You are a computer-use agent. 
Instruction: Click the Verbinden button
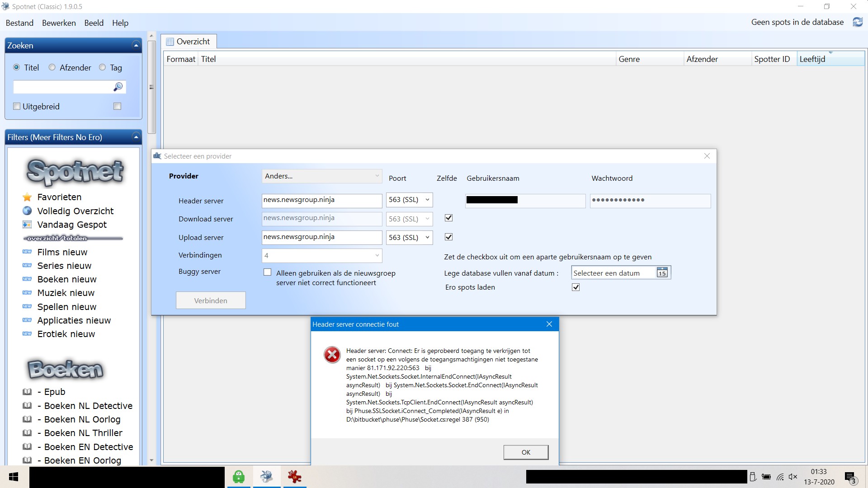coord(211,300)
